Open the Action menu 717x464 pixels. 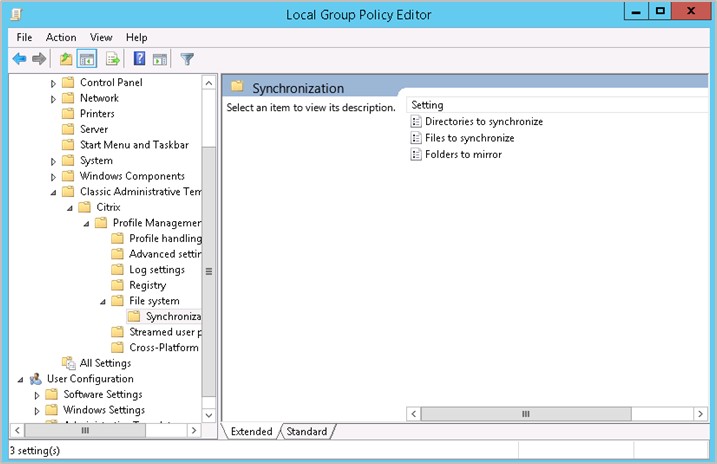(x=61, y=37)
